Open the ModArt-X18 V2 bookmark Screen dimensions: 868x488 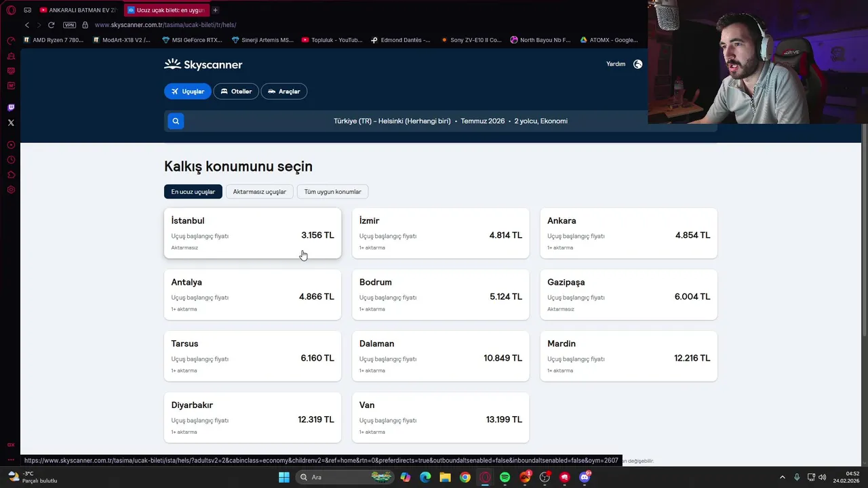121,40
